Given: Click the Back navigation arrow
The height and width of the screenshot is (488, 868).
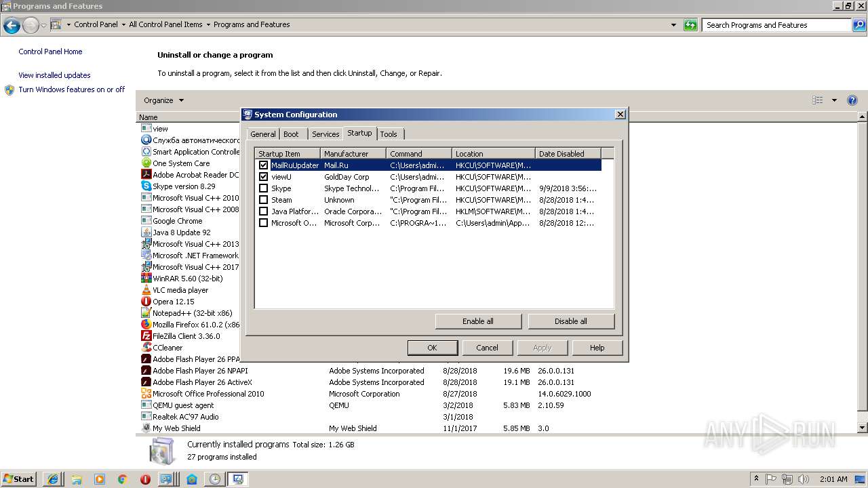Looking at the screenshot, I should 12,26.
